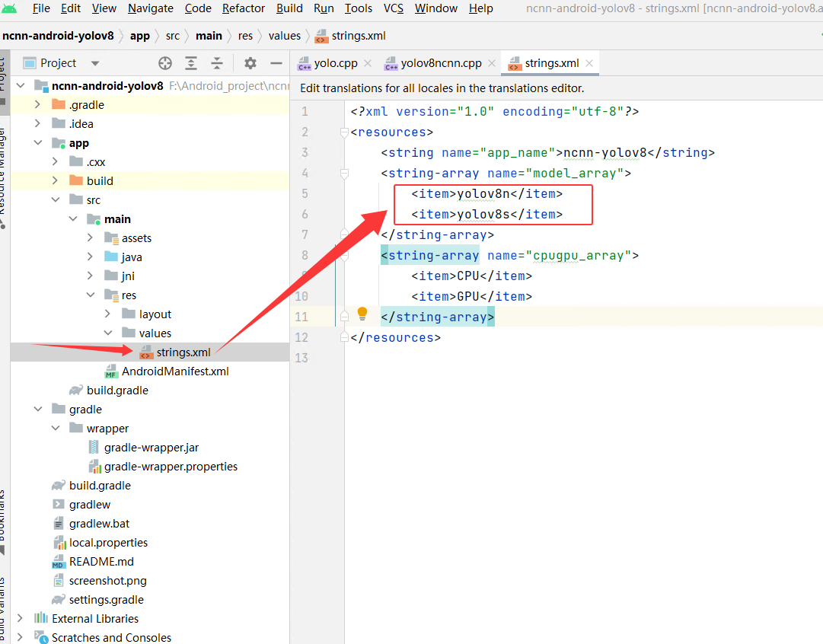The height and width of the screenshot is (644, 823).
Task: Open the Tools menu
Action: click(359, 8)
